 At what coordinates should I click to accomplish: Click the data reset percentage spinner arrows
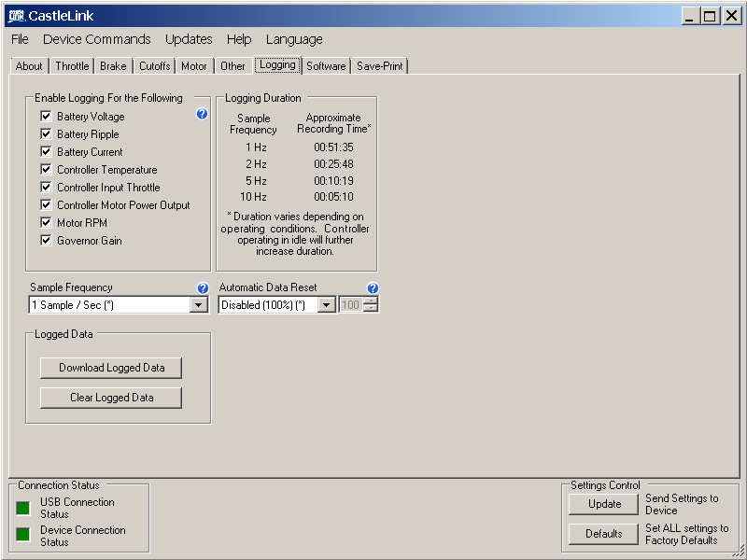[371, 305]
